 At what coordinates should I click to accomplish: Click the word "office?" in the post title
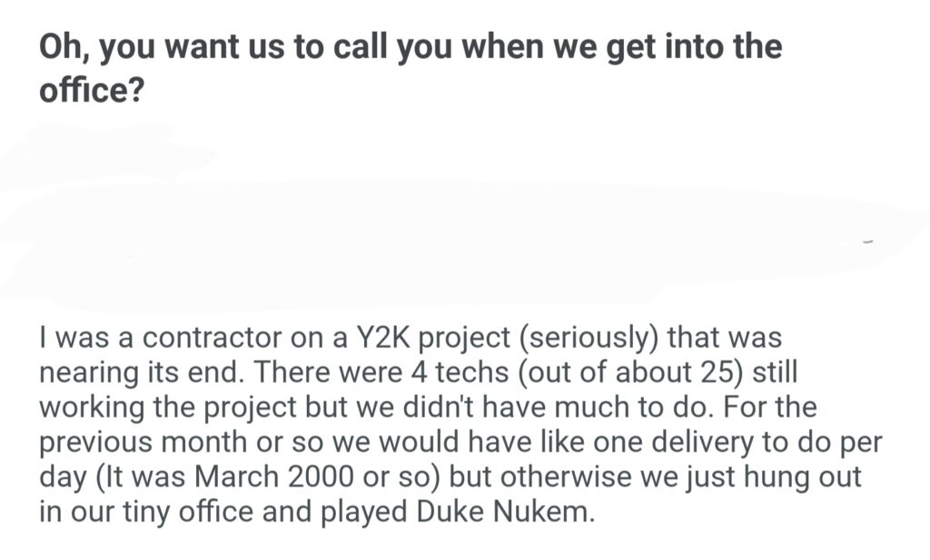pyautogui.click(x=90, y=91)
